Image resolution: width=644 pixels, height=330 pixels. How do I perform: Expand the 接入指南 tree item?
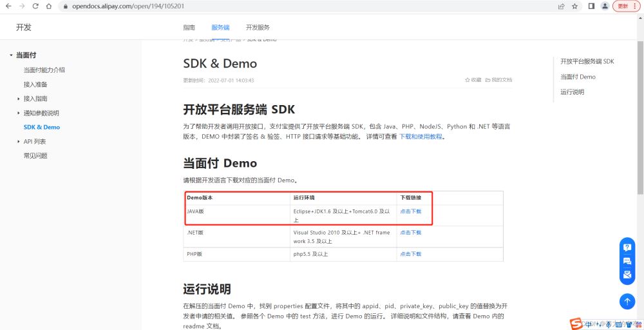click(19, 99)
